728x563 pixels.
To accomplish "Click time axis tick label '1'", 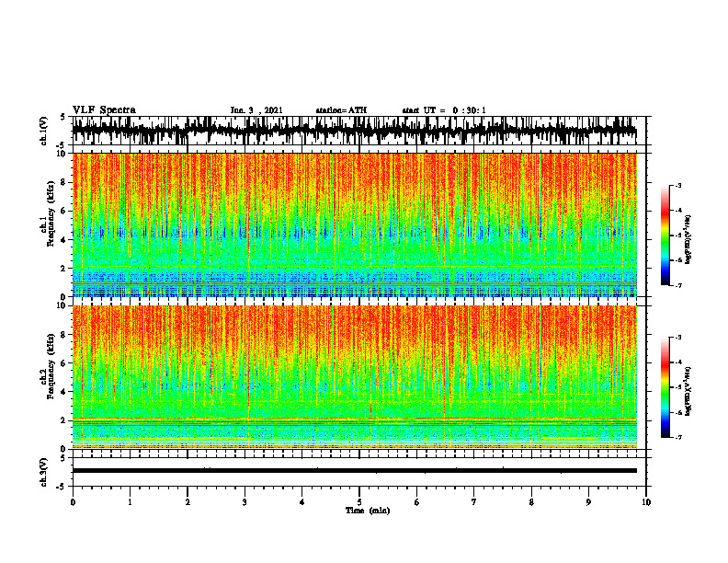I will (130, 502).
